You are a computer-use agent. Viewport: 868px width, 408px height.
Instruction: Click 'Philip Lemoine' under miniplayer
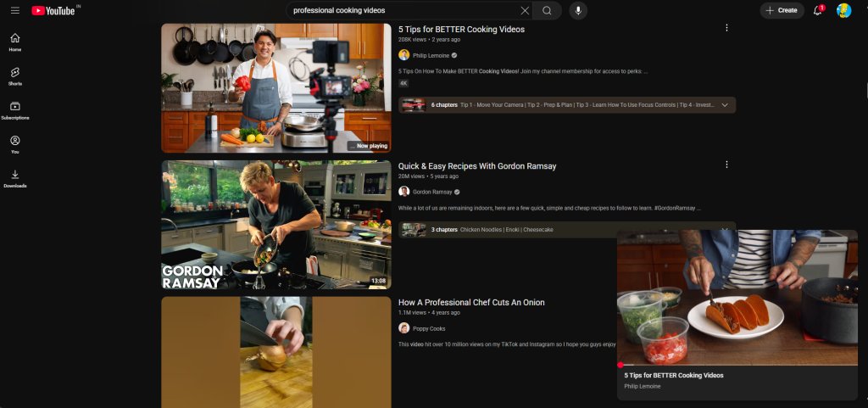coord(643,387)
